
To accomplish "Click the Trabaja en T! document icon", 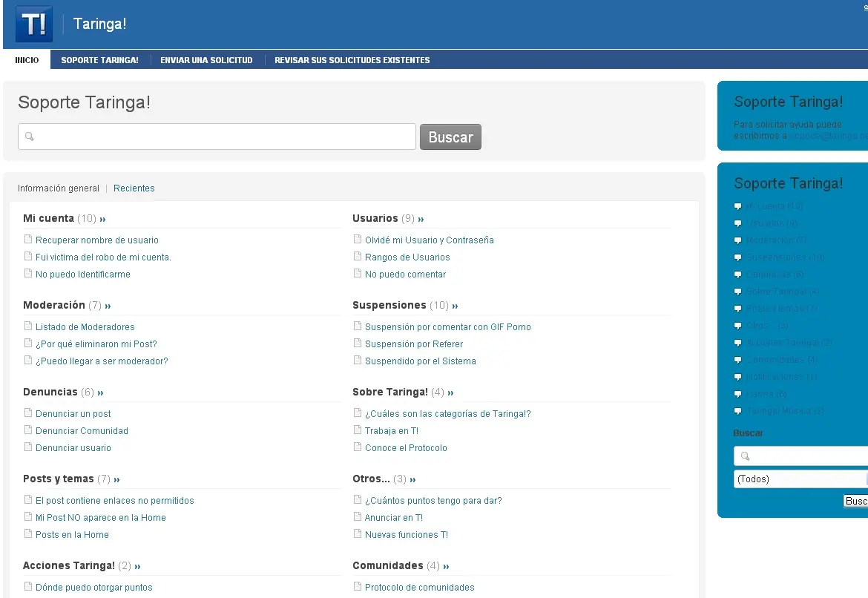I will [x=358, y=430].
